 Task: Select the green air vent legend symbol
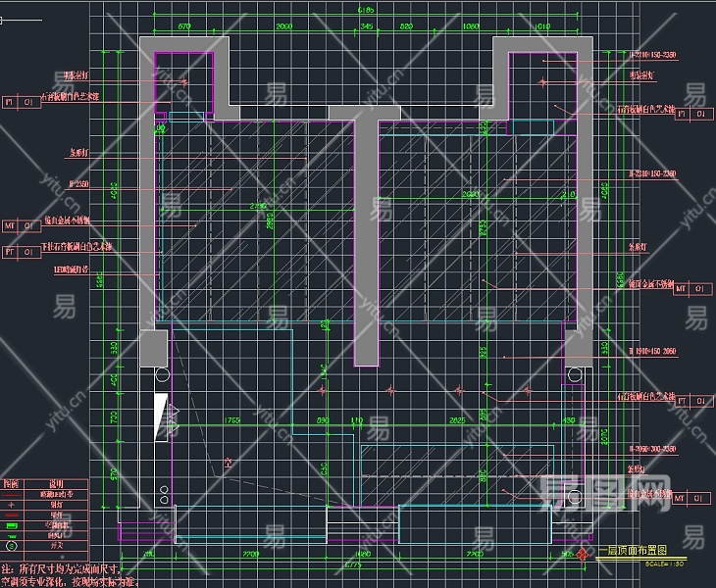tap(12, 536)
